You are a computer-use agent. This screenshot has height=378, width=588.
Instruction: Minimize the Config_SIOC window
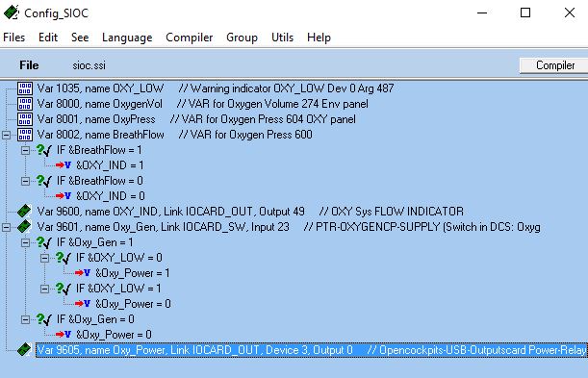482,13
